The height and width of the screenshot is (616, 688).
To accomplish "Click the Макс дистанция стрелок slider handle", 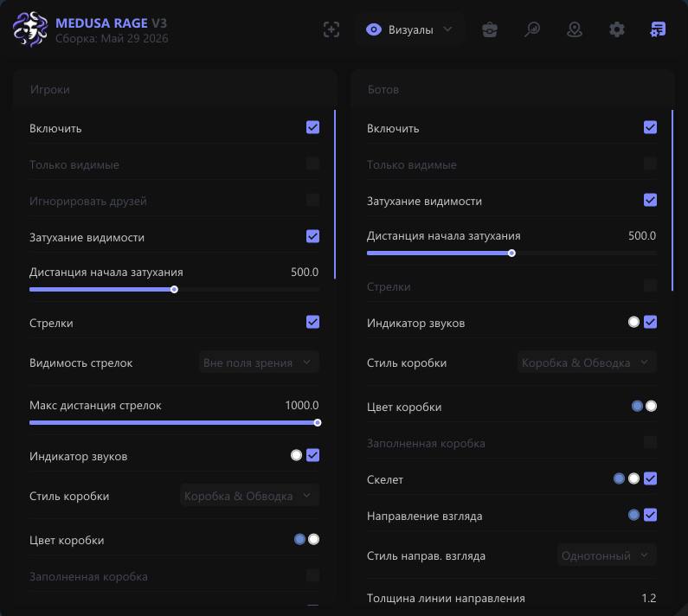I will 318,422.
